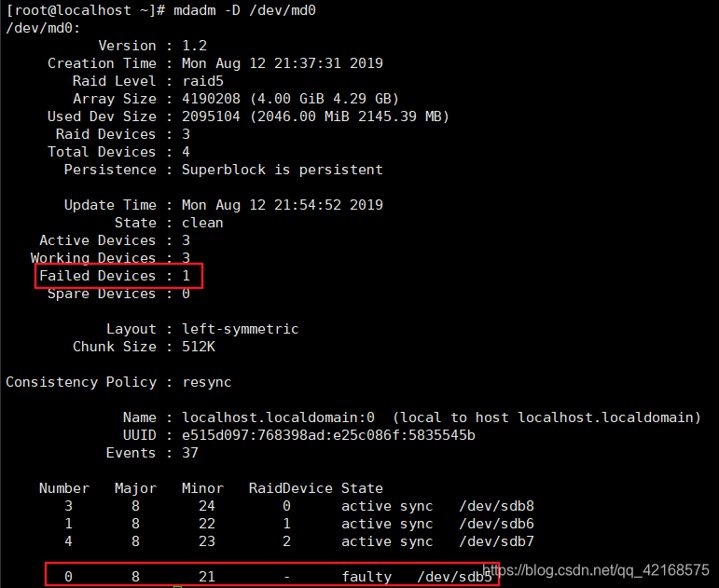The image size is (719, 588).
Task: Click the 'Failed Devices' label
Action: click(x=98, y=276)
